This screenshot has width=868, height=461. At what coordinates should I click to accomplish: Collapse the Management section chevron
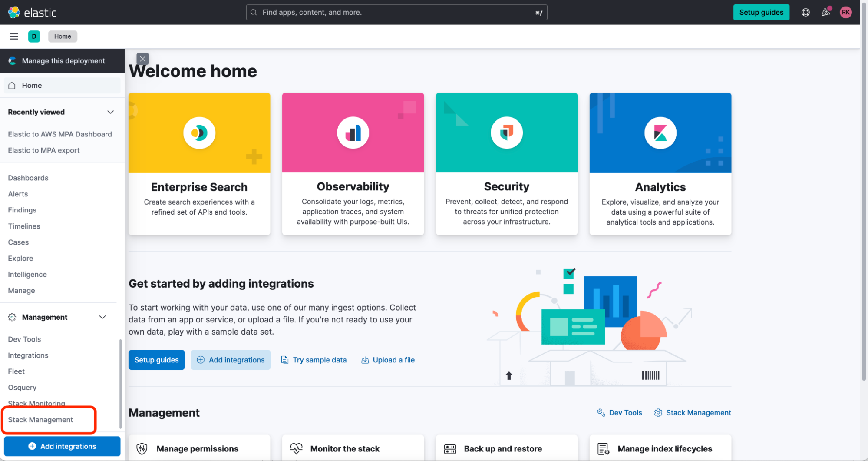(102, 317)
